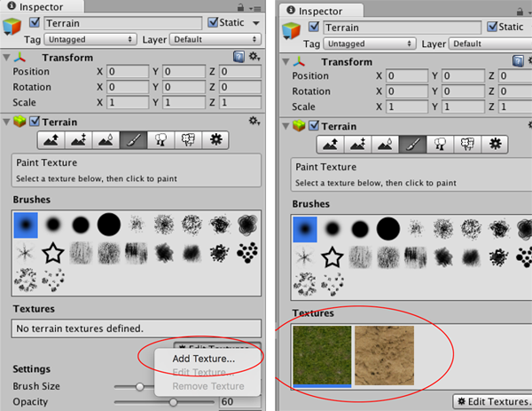This screenshot has width=532, height=411.
Task: Collapse Terrain component in right Inspector
Action: coord(286,126)
